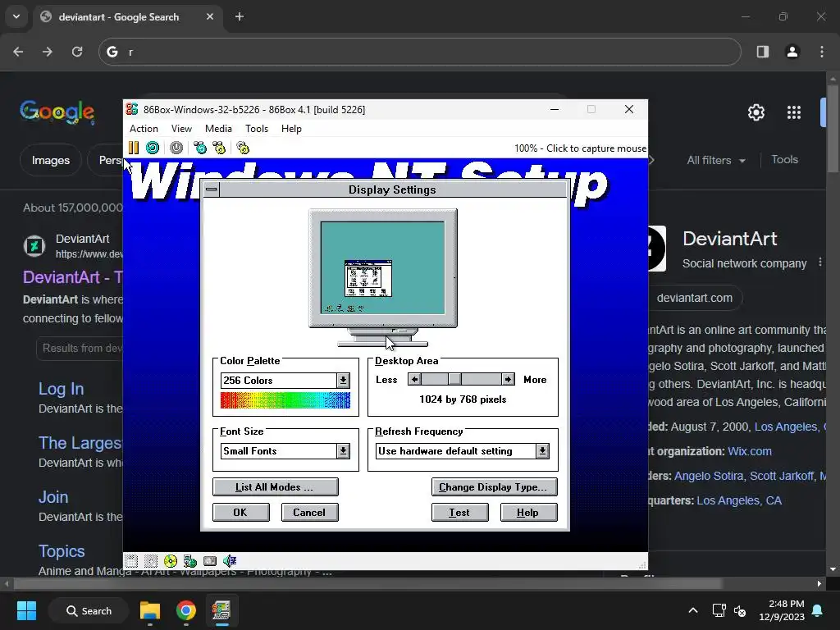Open the Google apps grid

pyautogui.click(x=794, y=112)
